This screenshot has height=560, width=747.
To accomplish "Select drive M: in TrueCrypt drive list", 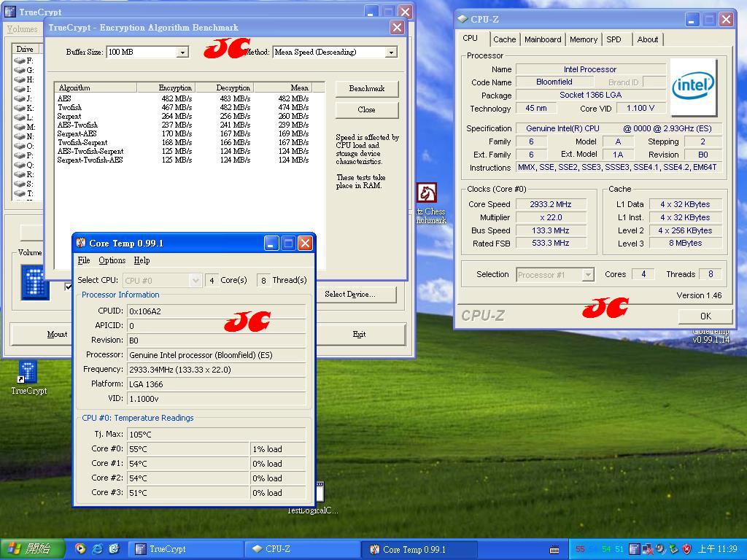I will [x=24, y=127].
